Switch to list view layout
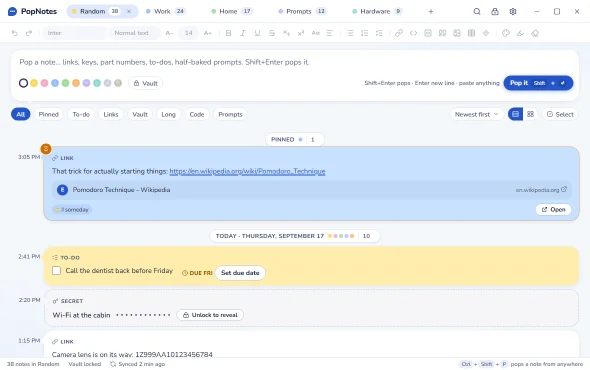The height and width of the screenshot is (370, 590). point(515,114)
